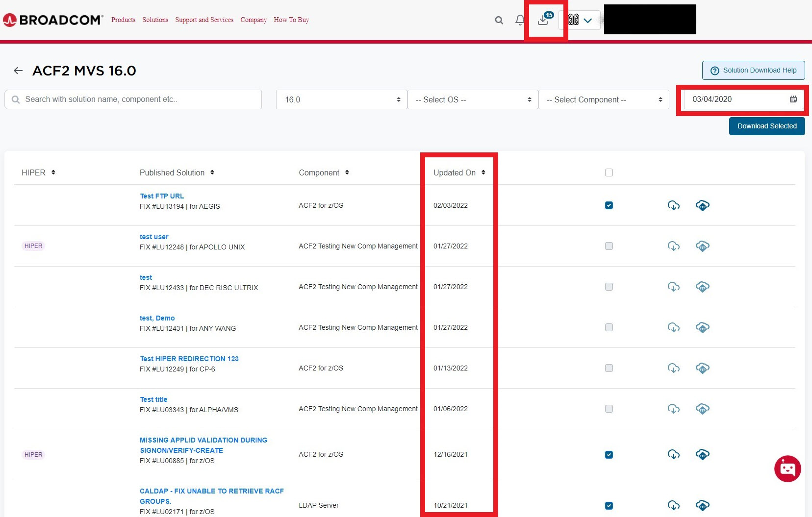This screenshot has height=517, width=812.
Task: Open the calendar picker icon in date field
Action: tap(793, 99)
